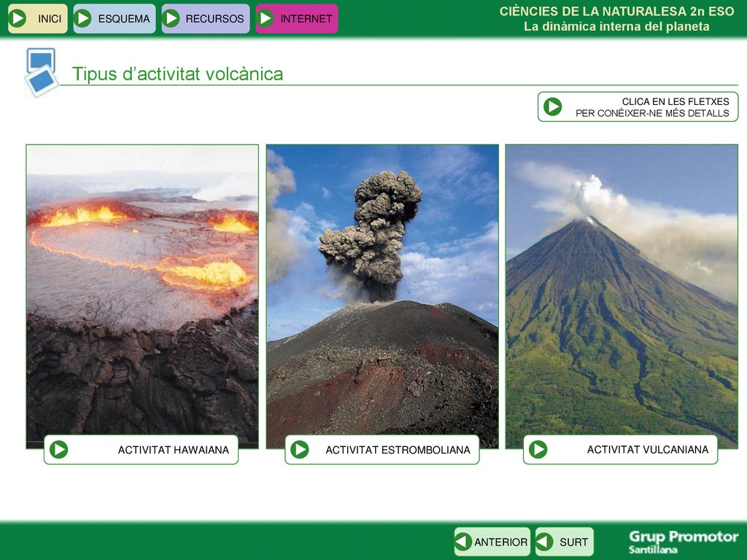
Task: Click the play arrow beside ACTIVITAT ESTROMBOLIANA
Action: pyautogui.click(x=300, y=449)
